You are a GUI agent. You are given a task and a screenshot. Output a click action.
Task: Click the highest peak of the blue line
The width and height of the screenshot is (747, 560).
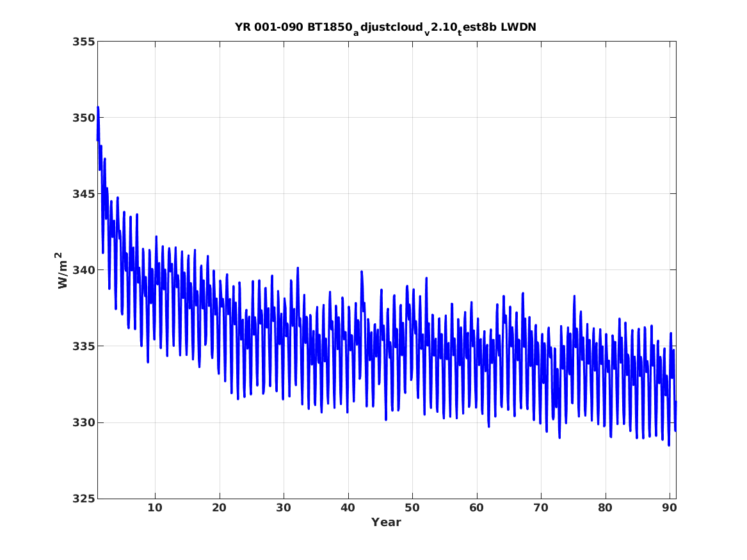pos(98,107)
